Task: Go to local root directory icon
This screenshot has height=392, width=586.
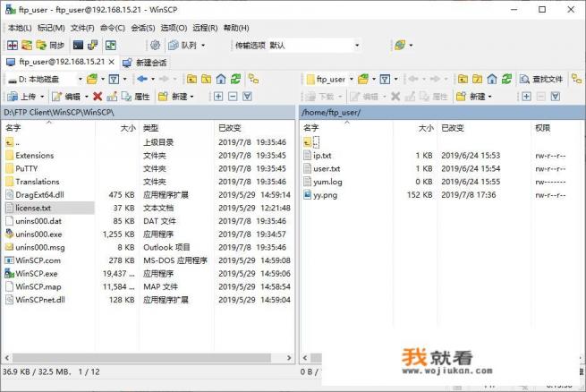Action: coord(207,79)
